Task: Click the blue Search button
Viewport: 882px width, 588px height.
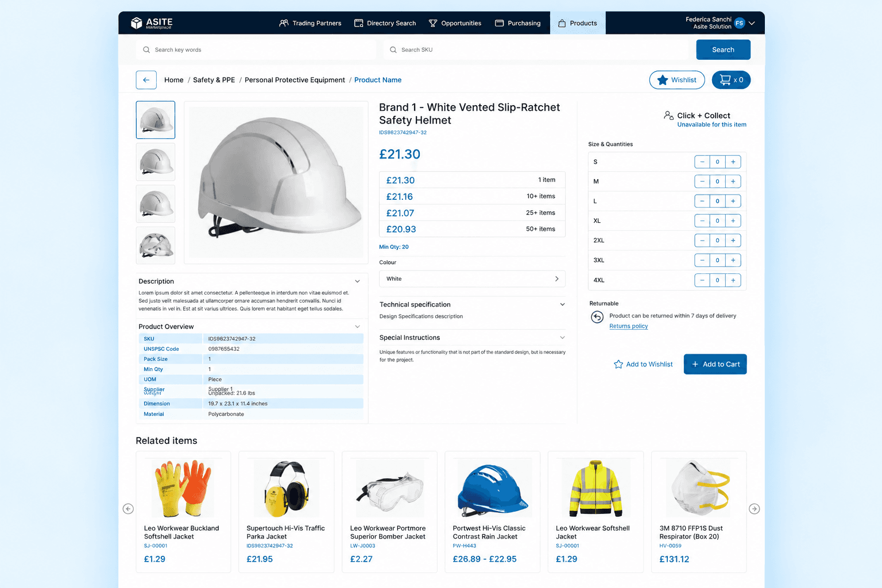Action: [723, 50]
